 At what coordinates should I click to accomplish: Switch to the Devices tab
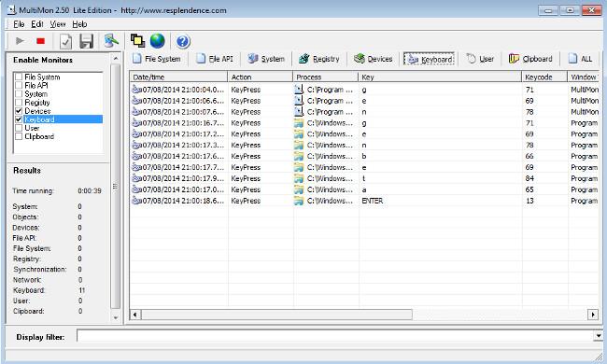click(374, 59)
